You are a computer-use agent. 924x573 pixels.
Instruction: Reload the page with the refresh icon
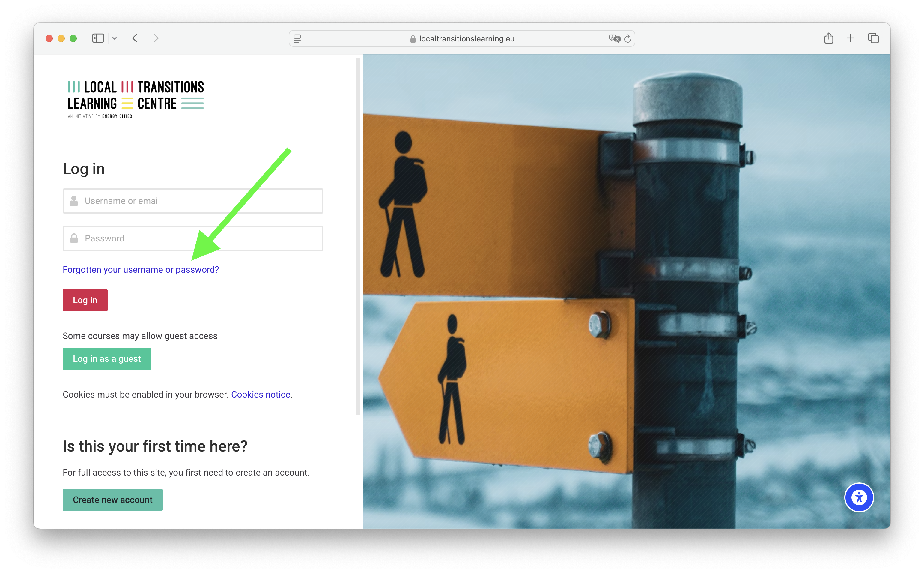[x=628, y=39]
